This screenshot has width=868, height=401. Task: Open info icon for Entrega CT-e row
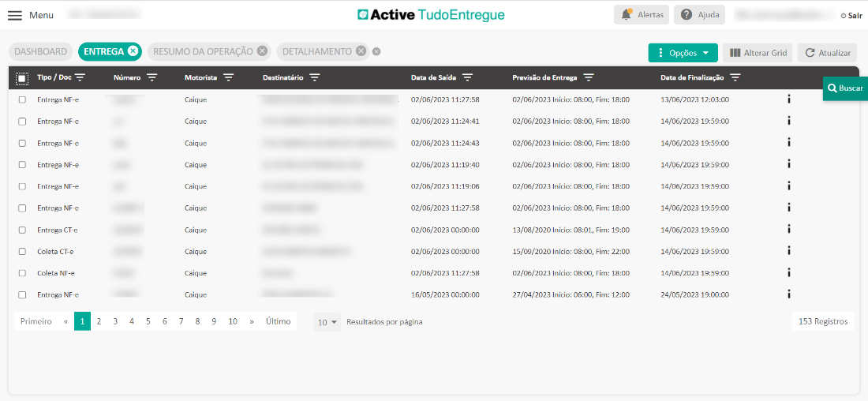pyautogui.click(x=789, y=229)
